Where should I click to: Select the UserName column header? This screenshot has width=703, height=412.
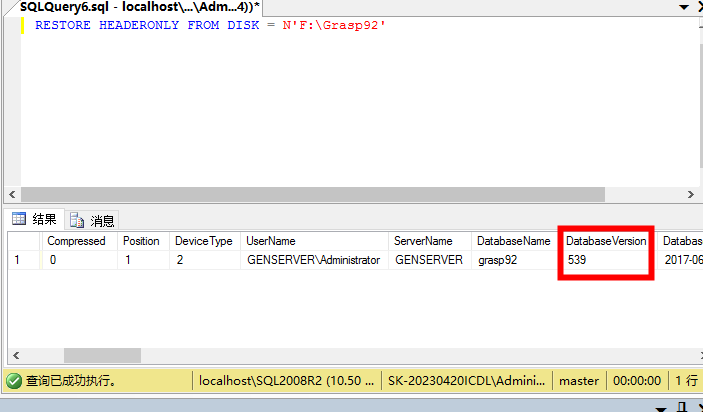[314, 241]
